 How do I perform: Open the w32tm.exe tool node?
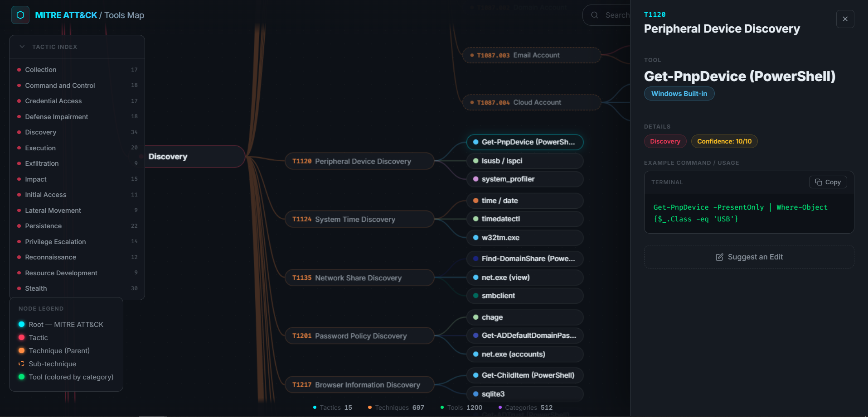click(x=525, y=238)
